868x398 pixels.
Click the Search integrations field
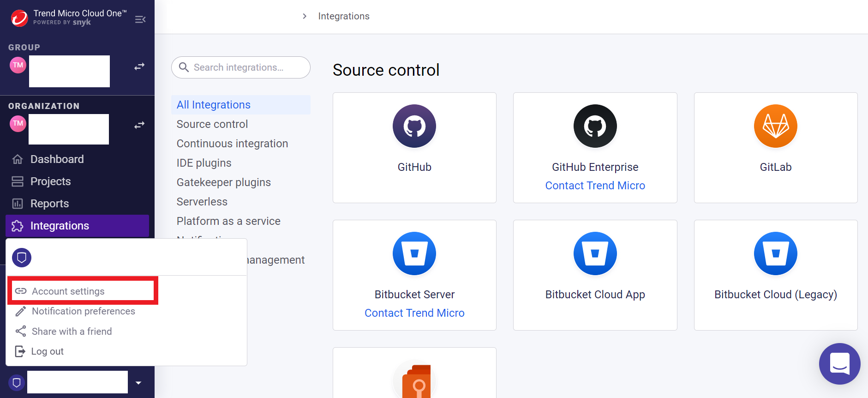click(x=240, y=67)
